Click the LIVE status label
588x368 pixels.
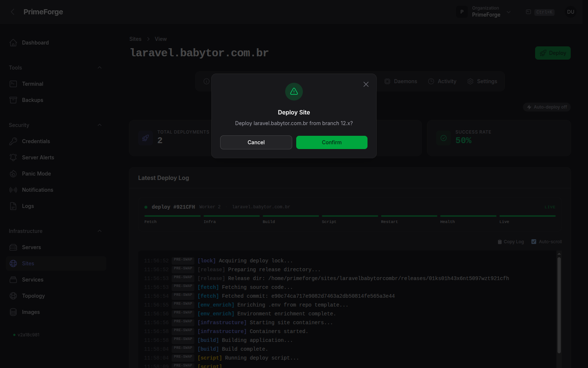pyautogui.click(x=550, y=207)
